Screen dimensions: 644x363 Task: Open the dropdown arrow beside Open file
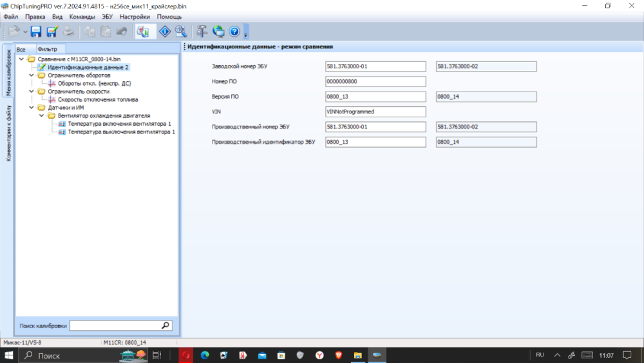point(25,32)
